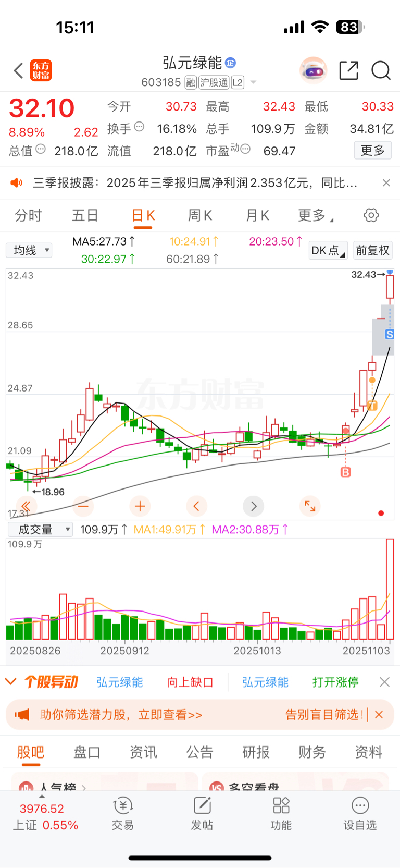Select the 股吧 tab
The height and width of the screenshot is (868, 400).
31,752
